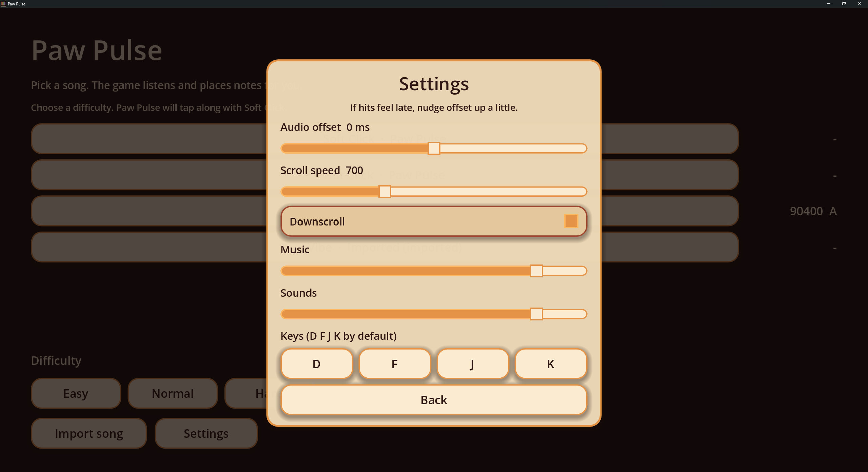868x472 pixels.
Task: Click the Back button in Settings
Action: [x=434, y=400]
